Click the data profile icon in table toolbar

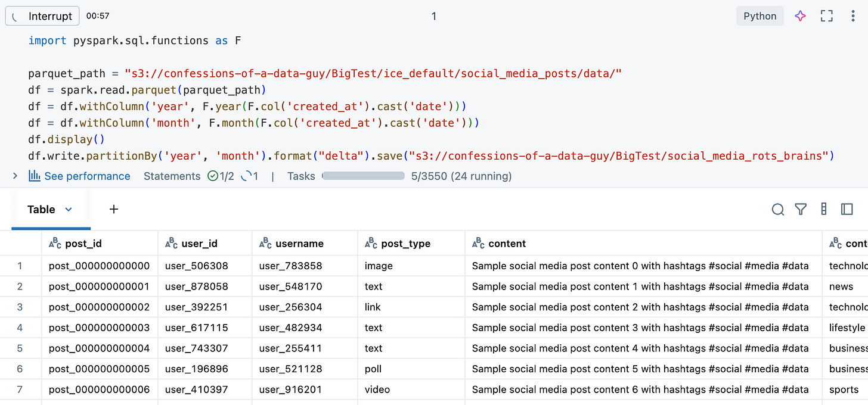pos(824,209)
